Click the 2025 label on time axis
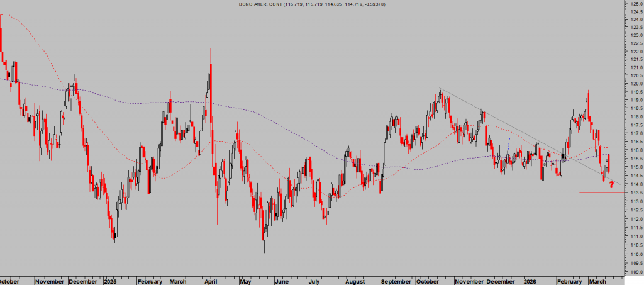The height and width of the screenshot is (285, 644). click(111, 281)
